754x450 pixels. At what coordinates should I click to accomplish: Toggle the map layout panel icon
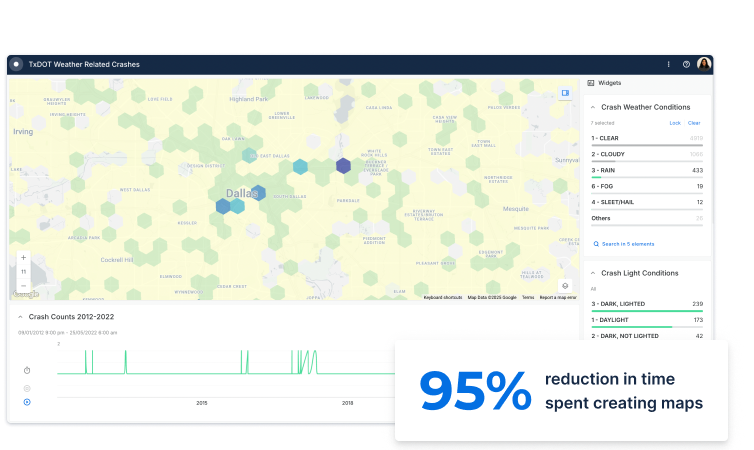(565, 93)
